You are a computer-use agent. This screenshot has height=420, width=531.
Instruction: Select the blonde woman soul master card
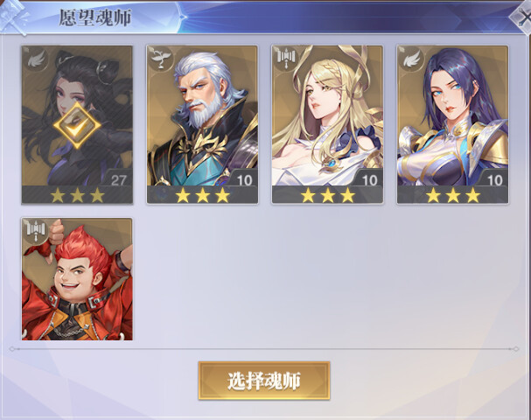click(x=327, y=124)
